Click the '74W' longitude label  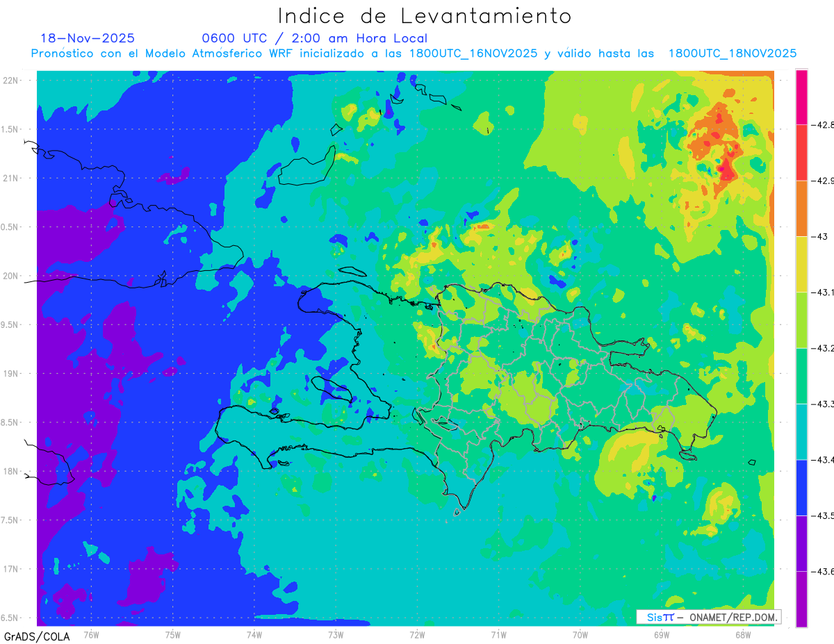(254, 634)
